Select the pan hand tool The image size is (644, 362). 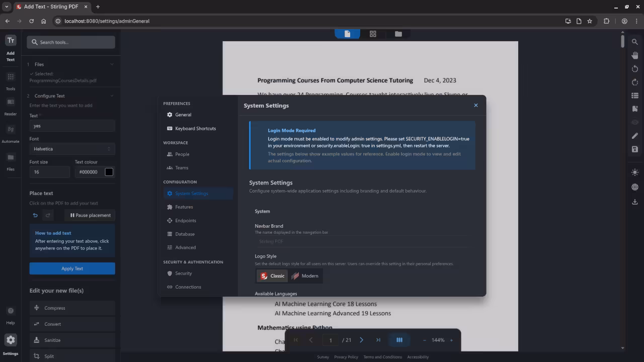635,55
